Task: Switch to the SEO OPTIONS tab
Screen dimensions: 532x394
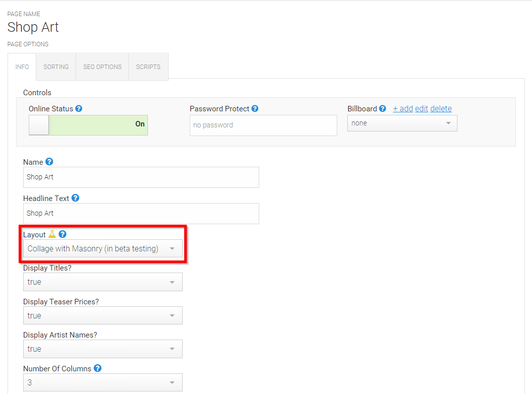Action: [x=102, y=67]
